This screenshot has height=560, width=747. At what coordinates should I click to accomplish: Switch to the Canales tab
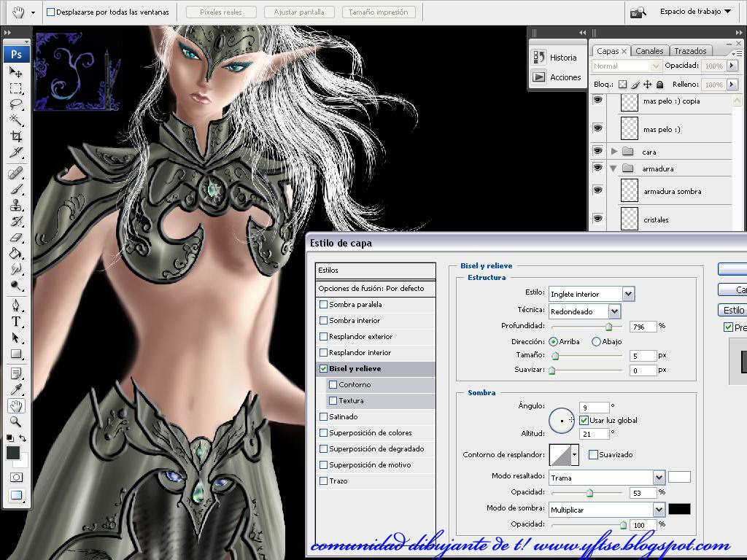pyautogui.click(x=649, y=51)
